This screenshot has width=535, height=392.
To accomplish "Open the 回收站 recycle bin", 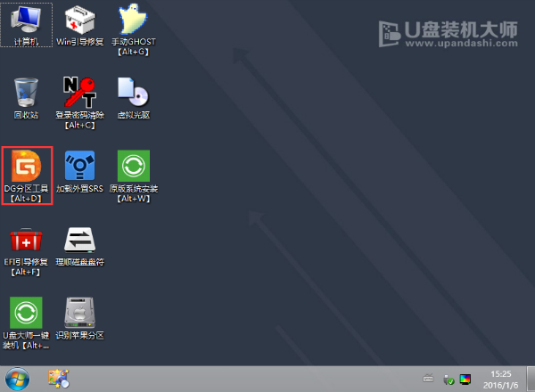I will pyautogui.click(x=26, y=99).
